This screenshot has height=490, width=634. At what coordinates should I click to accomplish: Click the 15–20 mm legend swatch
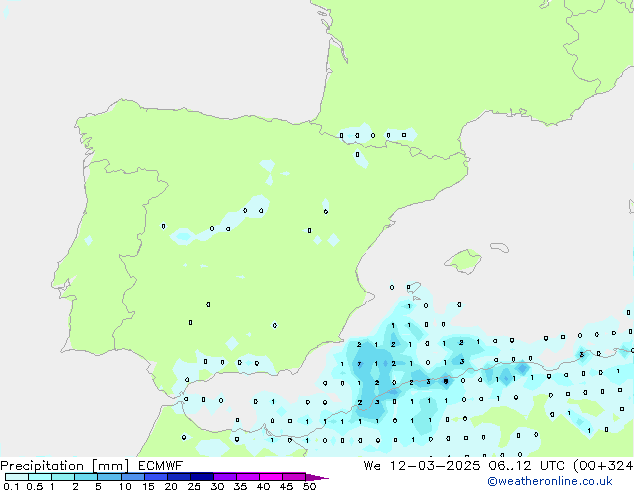coord(156,477)
